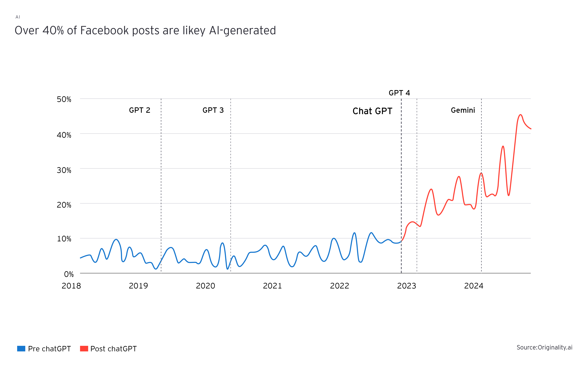Viewport: 588px width, 368px height.
Task: Click the blue Pre chatGPT legend swatch
Action: 21,349
